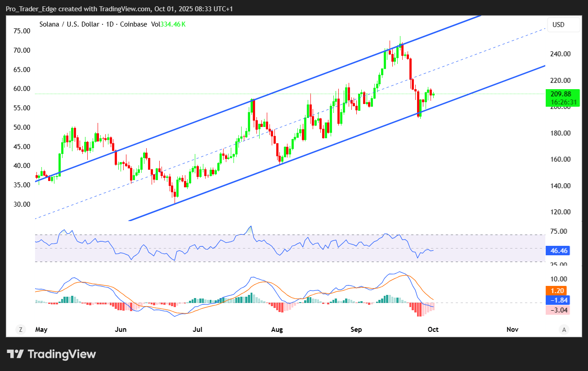Click the 30.00 label on left scale
Viewport: 588px width, 371px height.
click(22, 204)
